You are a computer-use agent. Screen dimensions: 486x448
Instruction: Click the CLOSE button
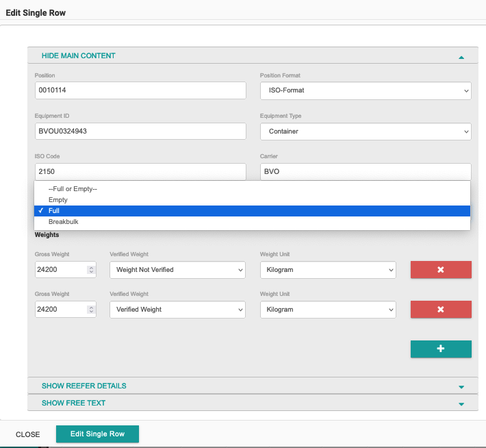click(x=28, y=434)
